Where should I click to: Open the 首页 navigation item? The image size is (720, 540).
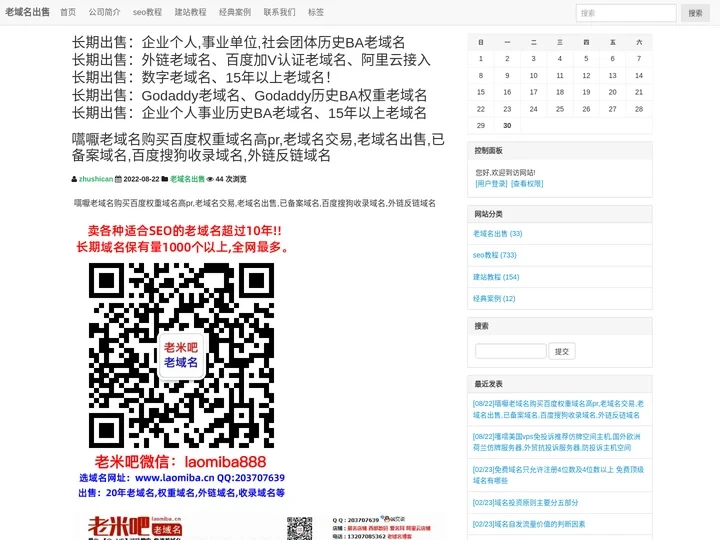pos(68,12)
